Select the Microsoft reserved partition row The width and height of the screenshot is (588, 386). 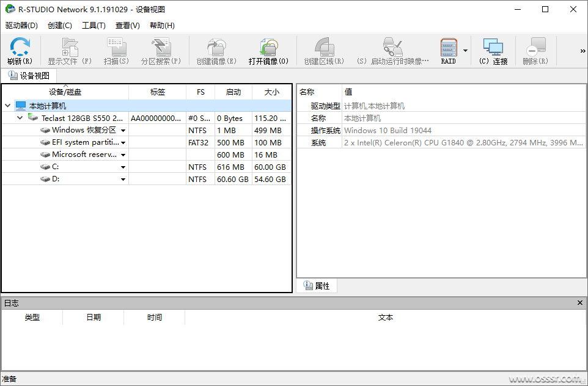pyautogui.click(x=147, y=155)
